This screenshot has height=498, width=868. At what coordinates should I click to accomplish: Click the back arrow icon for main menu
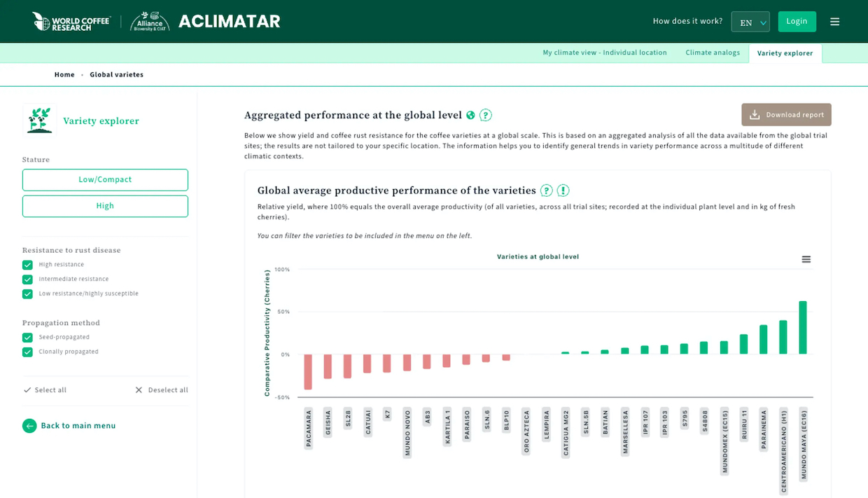29,426
